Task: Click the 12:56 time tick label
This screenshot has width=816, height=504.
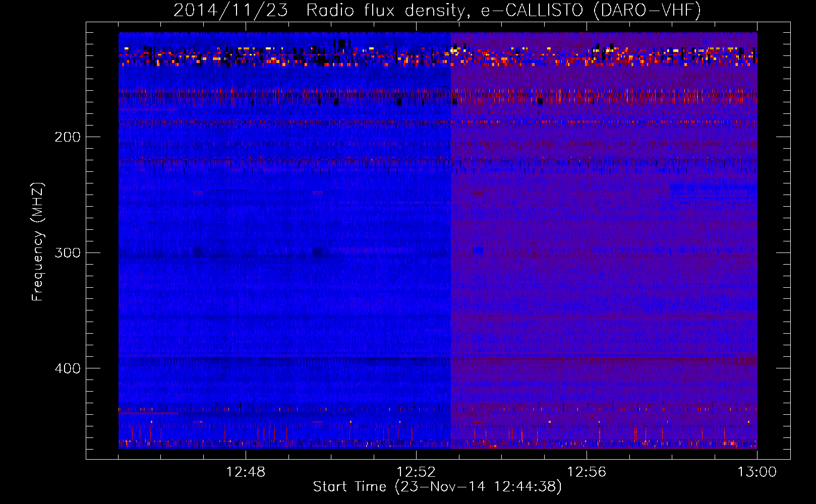Action: tap(587, 472)
